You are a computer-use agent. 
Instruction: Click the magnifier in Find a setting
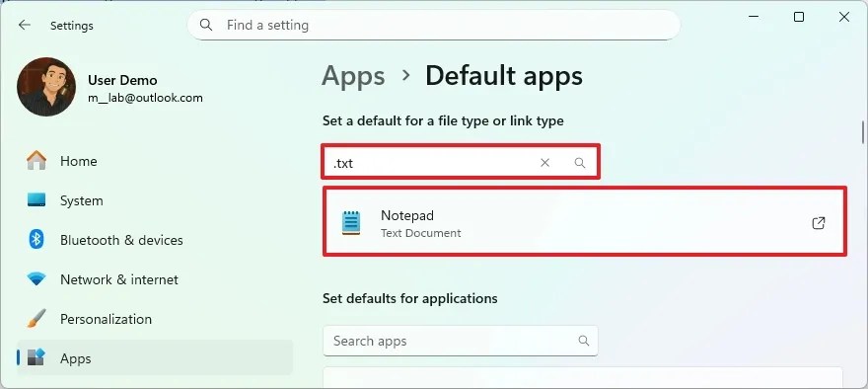[206, 25]
